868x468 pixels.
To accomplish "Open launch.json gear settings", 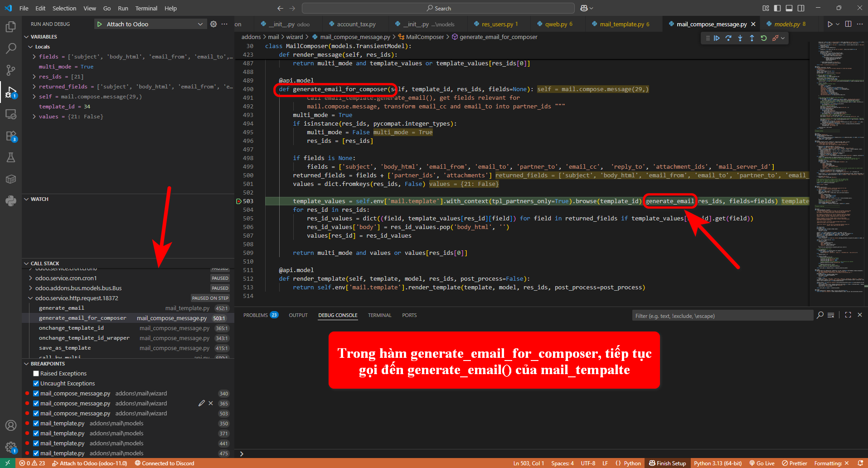I will pyautogui.click(x=213, y=24).
